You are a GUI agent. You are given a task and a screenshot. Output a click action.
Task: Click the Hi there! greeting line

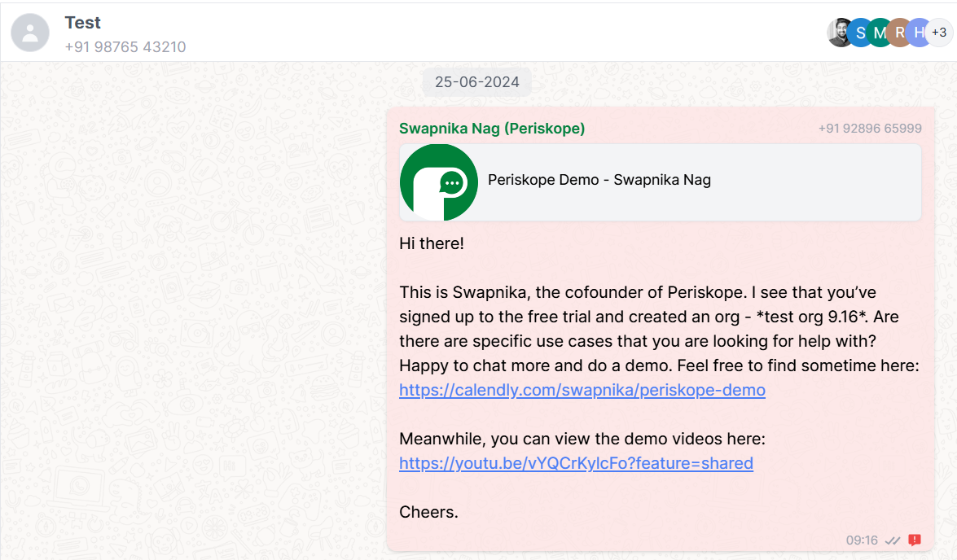[432, 243]
